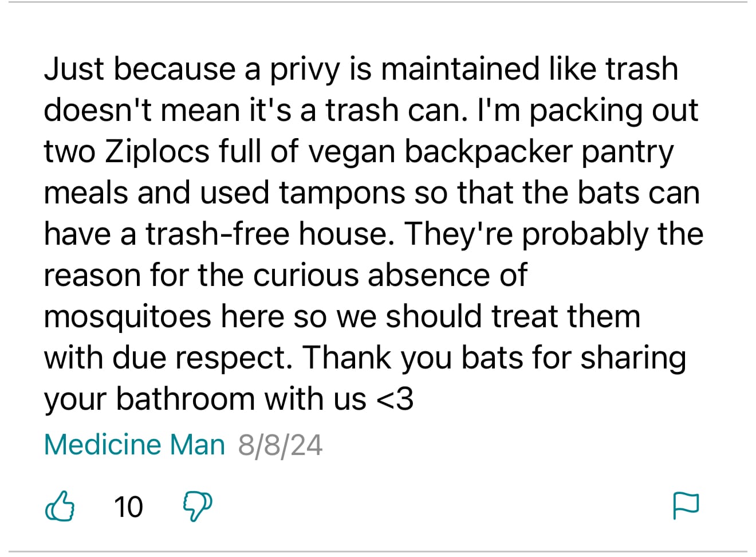Click the 8/8/24 date stamp

(280, 445)
